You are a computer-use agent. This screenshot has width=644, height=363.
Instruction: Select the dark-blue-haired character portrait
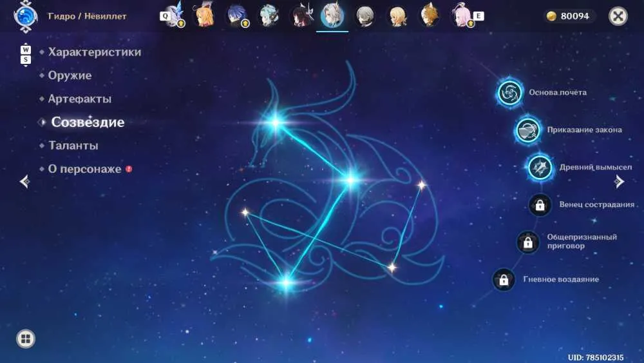pos(237,15)
